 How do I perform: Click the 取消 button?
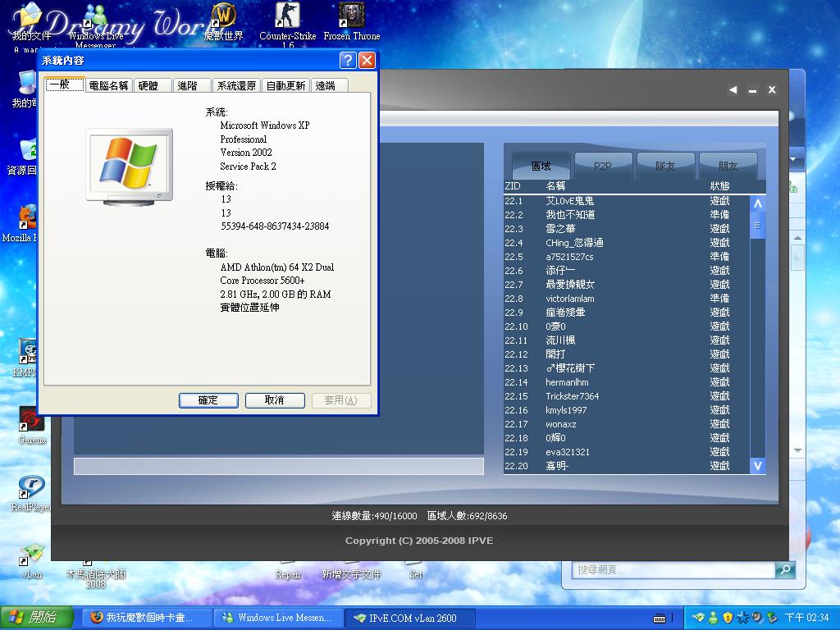[275, 400]
